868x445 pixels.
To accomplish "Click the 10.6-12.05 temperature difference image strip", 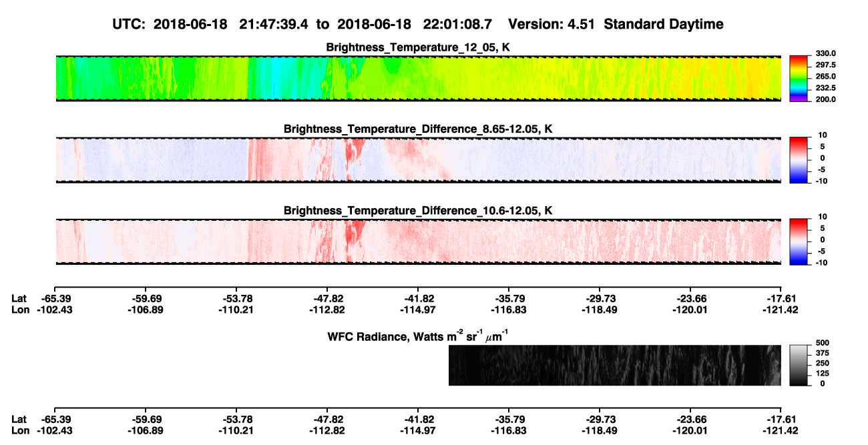I will (418, 242).
